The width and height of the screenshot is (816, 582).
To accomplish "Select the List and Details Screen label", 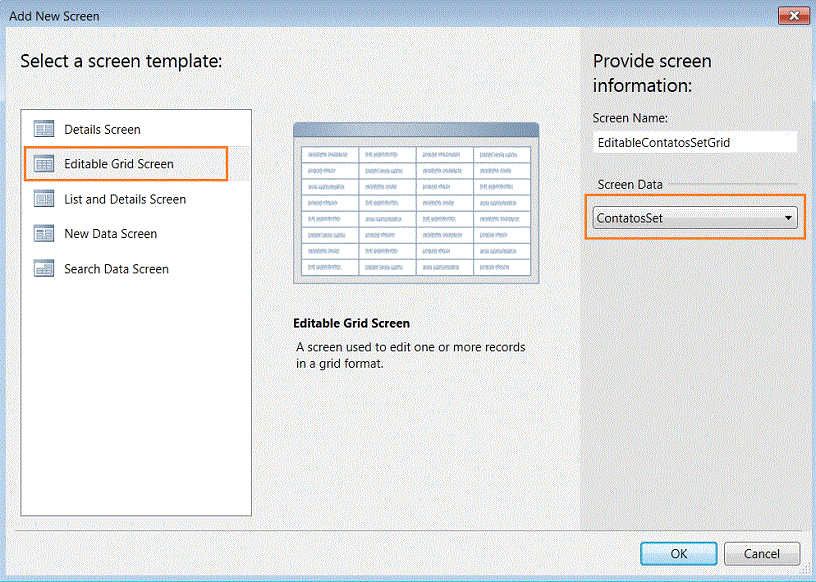I will click(125, 199).
